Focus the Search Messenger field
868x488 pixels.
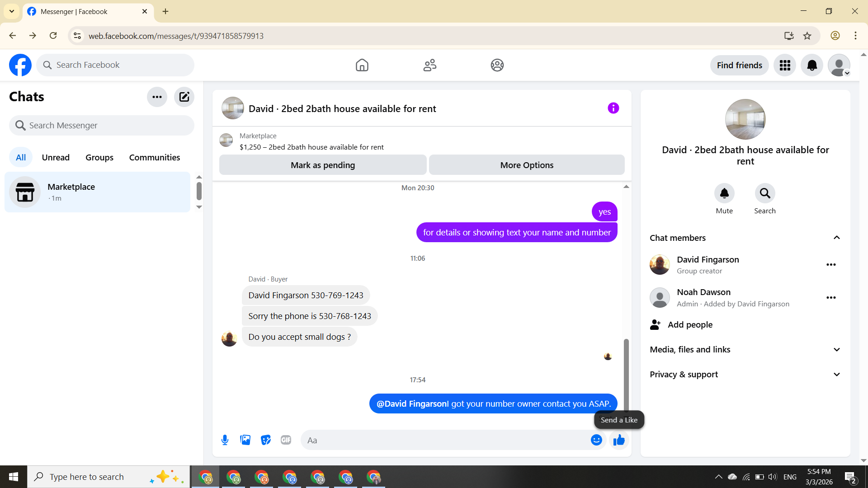click(x=102, y=125)
